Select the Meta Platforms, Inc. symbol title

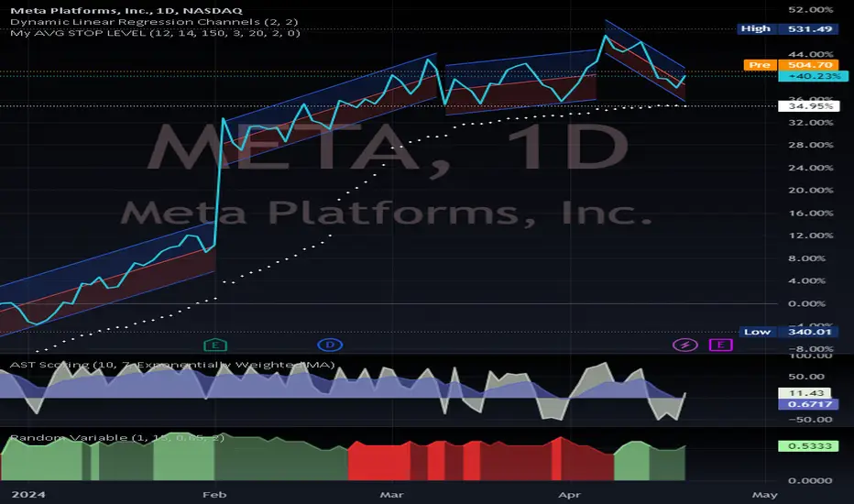click(x=126, y=10)
